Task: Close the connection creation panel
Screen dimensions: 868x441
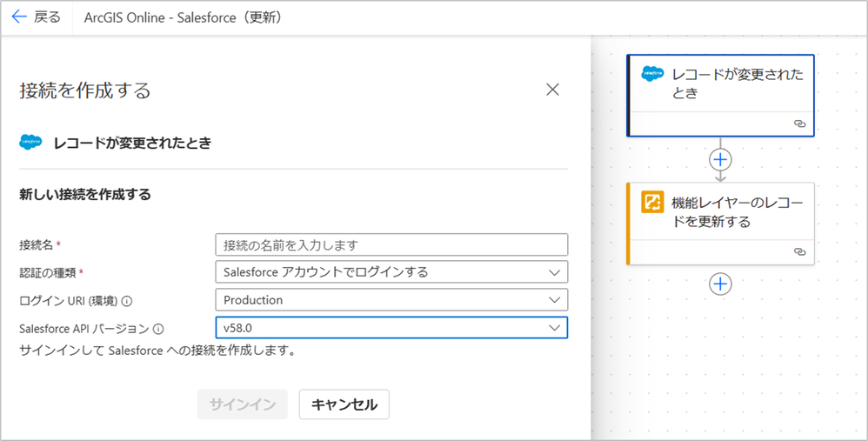Action: (552, 90)
